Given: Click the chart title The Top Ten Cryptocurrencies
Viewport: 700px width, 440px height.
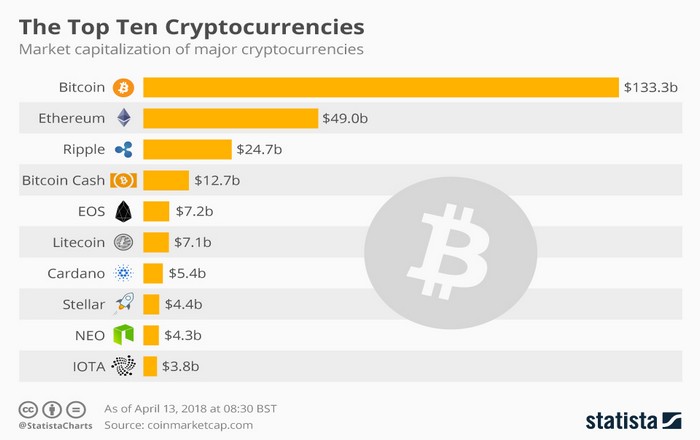Looking at the screenshot, I should click(x=192, y=27).
